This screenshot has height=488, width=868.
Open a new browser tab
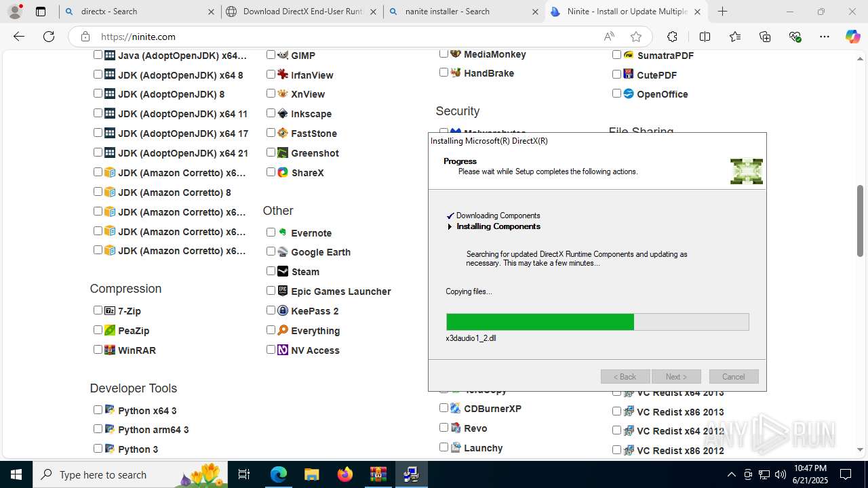tap(723, 12)
